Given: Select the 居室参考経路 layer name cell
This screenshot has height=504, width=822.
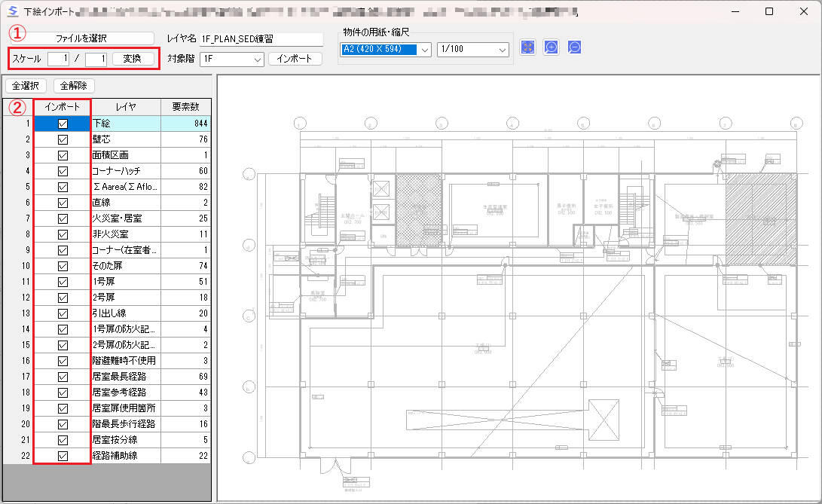Looking at the screenshot, I should (126, 393).
